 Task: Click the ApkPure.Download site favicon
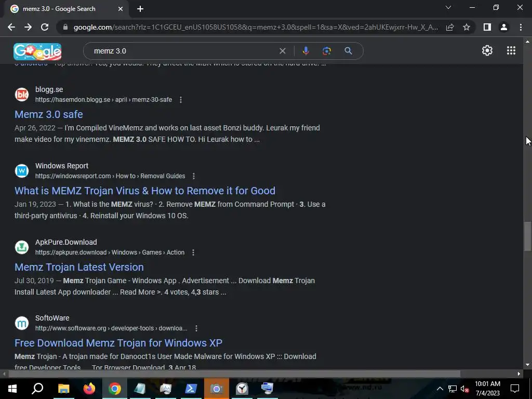click(22, 247)
